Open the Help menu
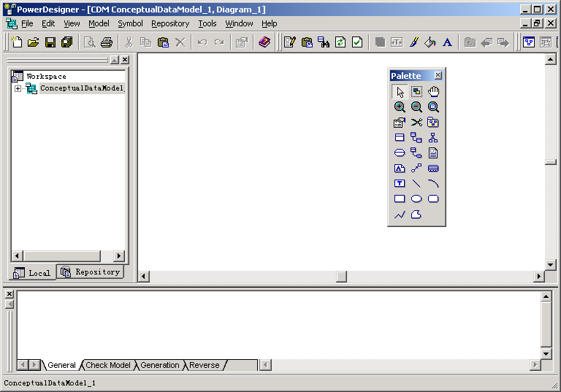This screenshot has width=561, height=392. [x=269, y=23]
